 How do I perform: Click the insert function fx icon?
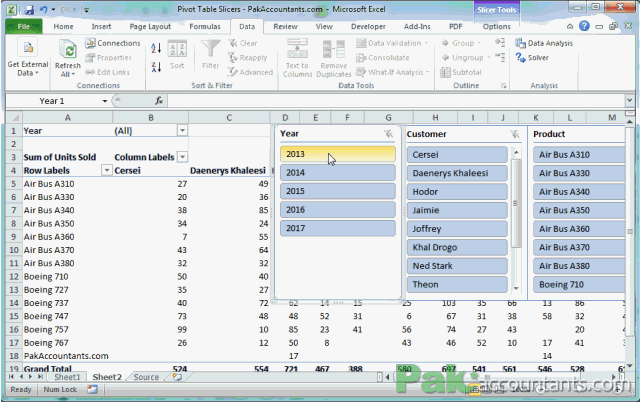(159, 101)
